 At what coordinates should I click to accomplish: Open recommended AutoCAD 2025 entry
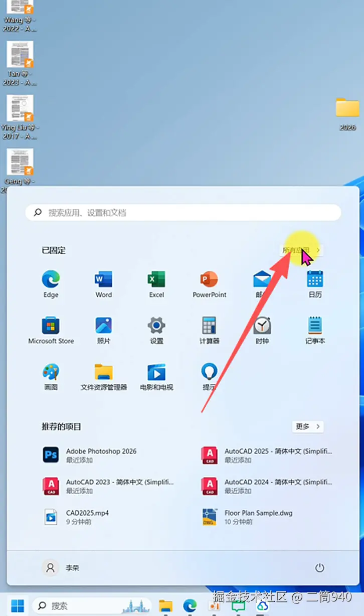click(267, 455)
